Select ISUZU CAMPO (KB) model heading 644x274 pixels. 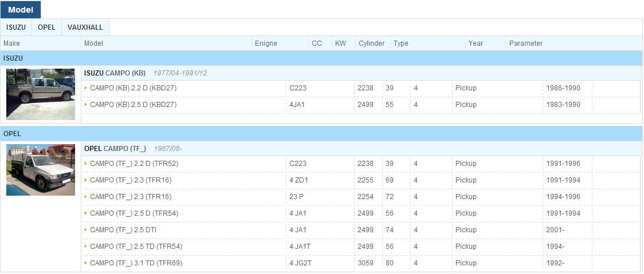[115, 73]
